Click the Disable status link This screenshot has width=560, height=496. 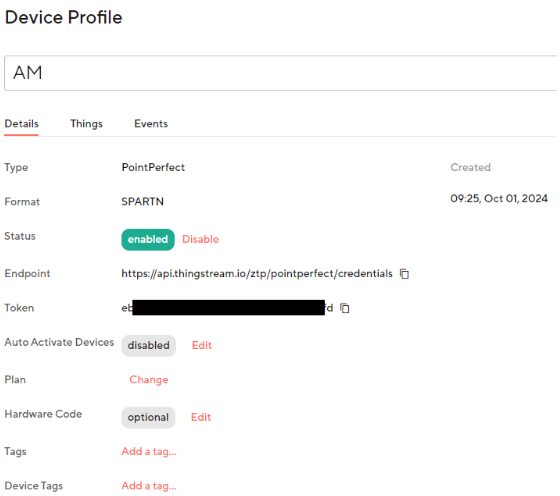200,239
